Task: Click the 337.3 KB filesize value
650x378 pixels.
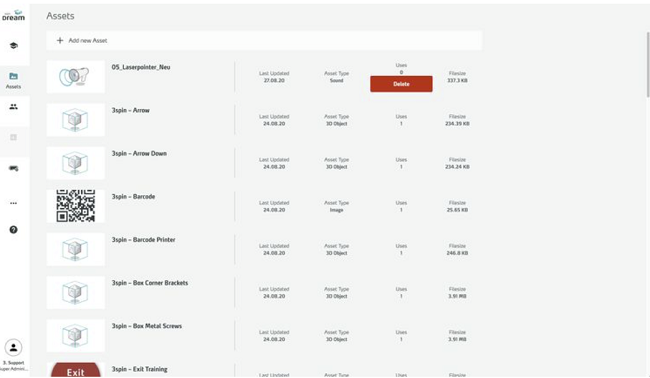Action: click(x=457, y=80)
